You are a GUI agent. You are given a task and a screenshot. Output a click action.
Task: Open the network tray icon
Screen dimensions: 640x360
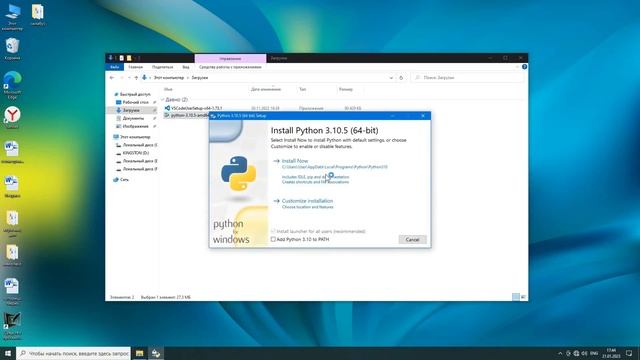576,353
